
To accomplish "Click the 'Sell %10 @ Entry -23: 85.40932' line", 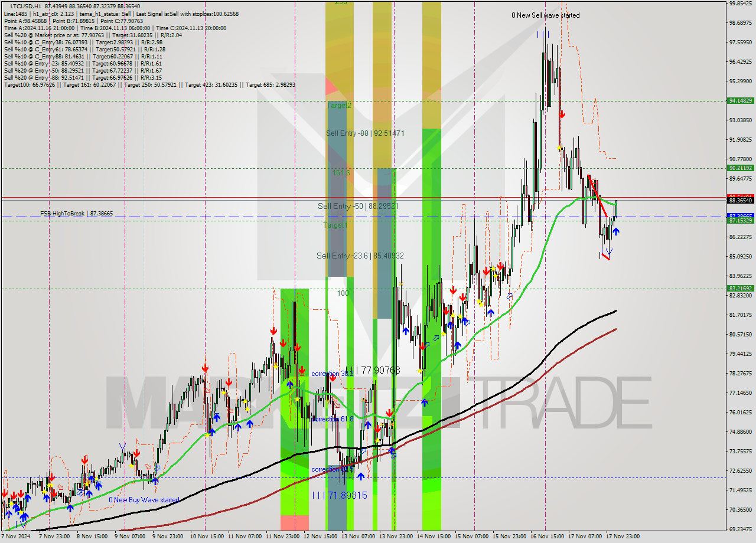I will (x=83, y=63).
